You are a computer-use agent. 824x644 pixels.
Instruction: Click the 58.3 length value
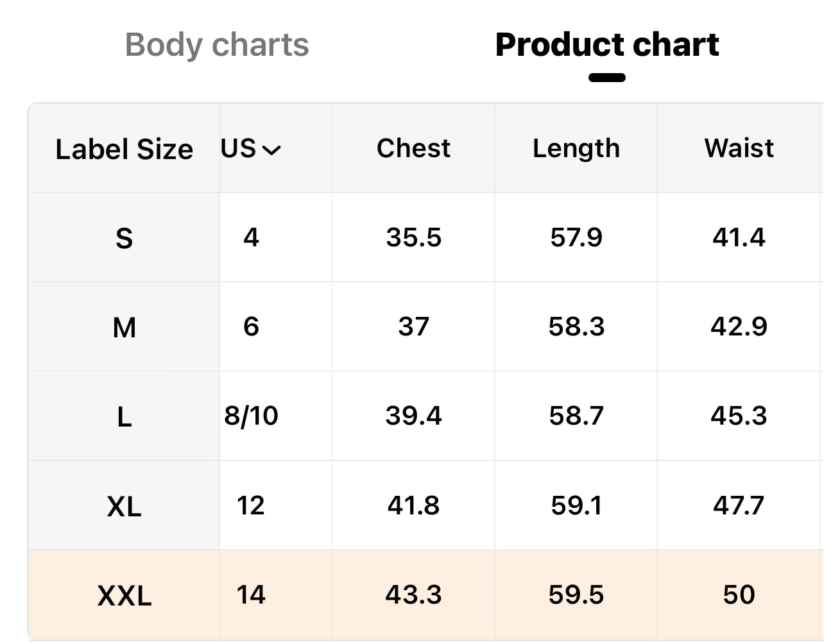[576, 326]
